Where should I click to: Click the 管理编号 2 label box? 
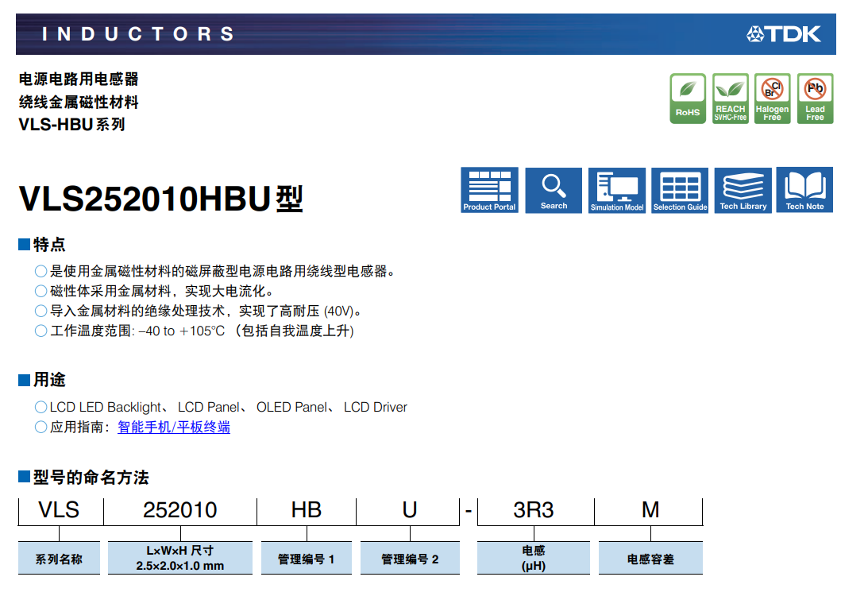coord(410,559)
